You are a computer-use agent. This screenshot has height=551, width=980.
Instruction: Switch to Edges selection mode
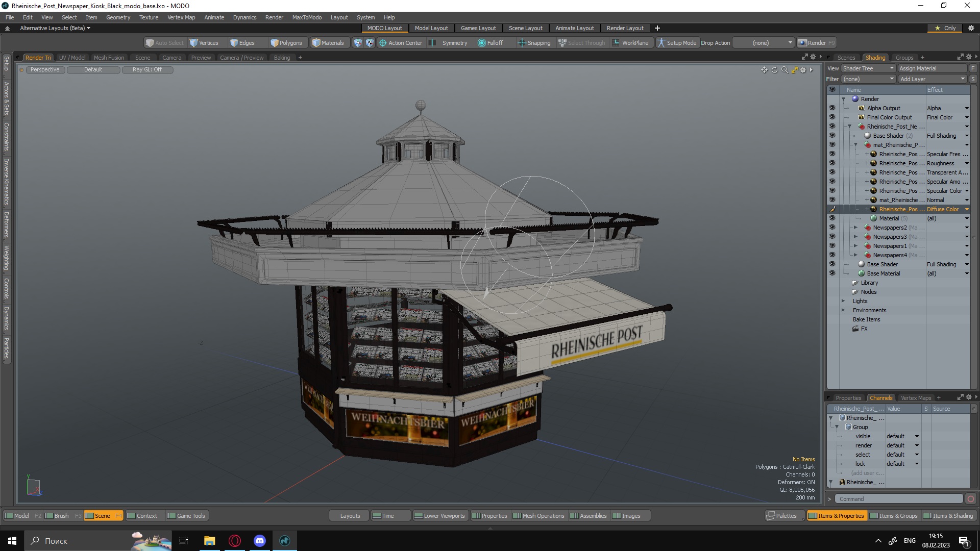[x=242, y=43]
